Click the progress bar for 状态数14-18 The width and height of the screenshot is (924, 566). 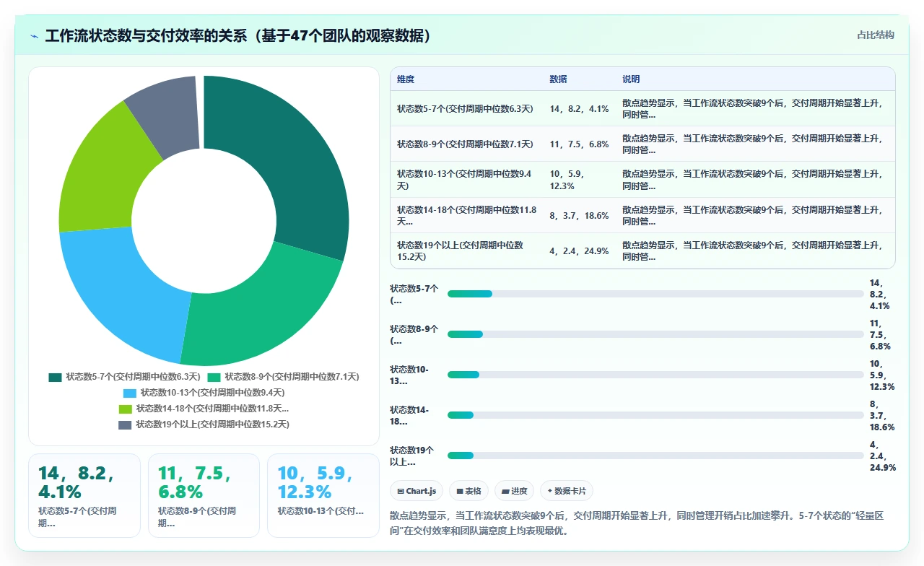[x=655, y=415]
